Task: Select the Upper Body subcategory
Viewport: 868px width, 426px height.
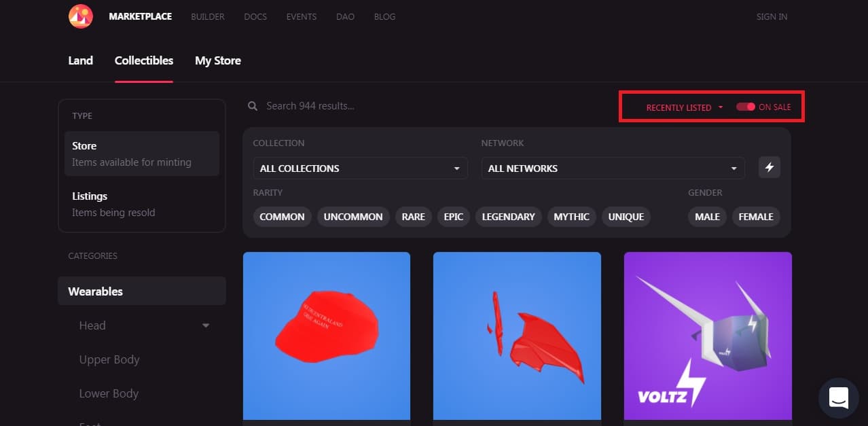Action: [109, 359]
